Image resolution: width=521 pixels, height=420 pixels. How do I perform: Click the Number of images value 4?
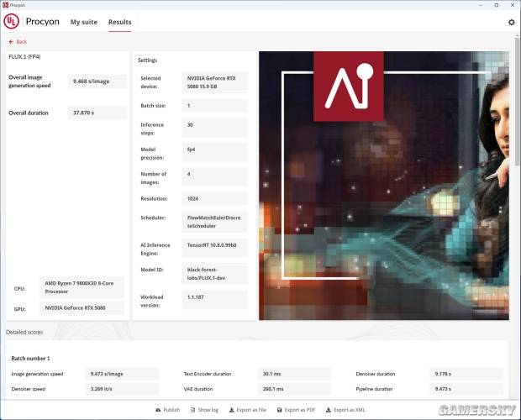click(x=214, y=176)
